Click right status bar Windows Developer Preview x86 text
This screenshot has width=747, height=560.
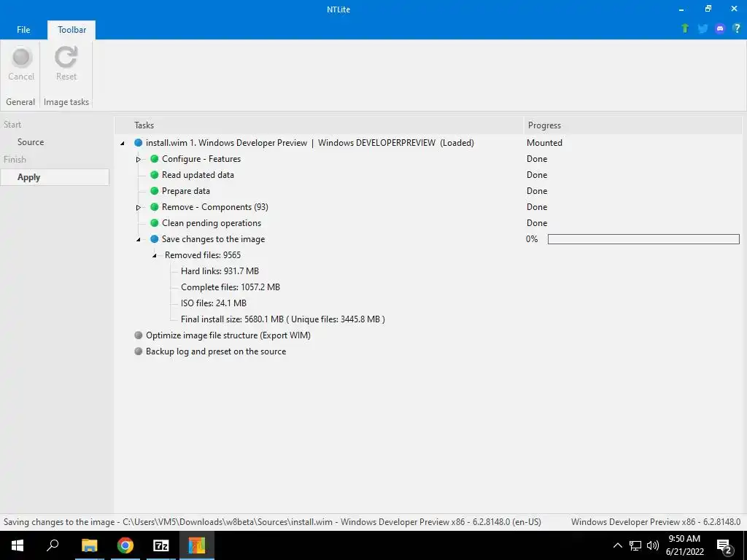[x=656, y=522]
